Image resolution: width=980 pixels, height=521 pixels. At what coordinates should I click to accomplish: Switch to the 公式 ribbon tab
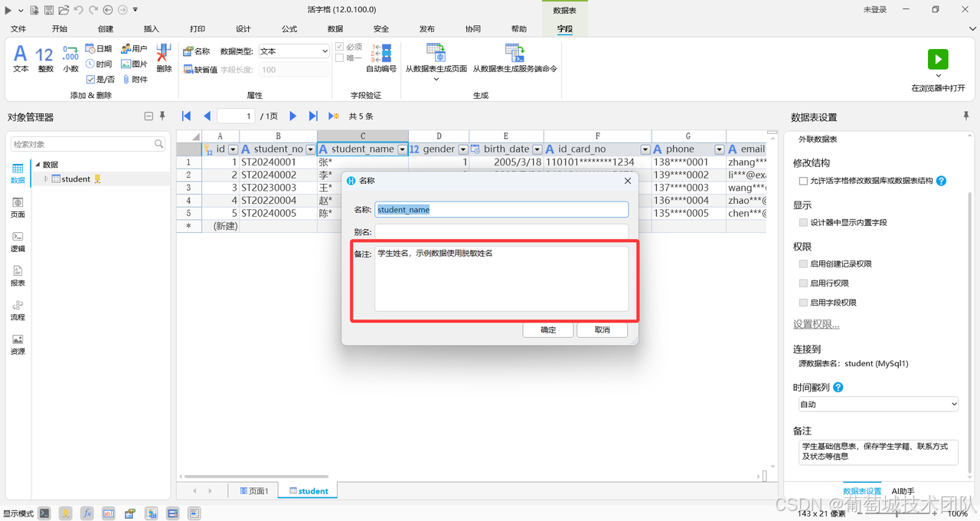coord(289,29)
